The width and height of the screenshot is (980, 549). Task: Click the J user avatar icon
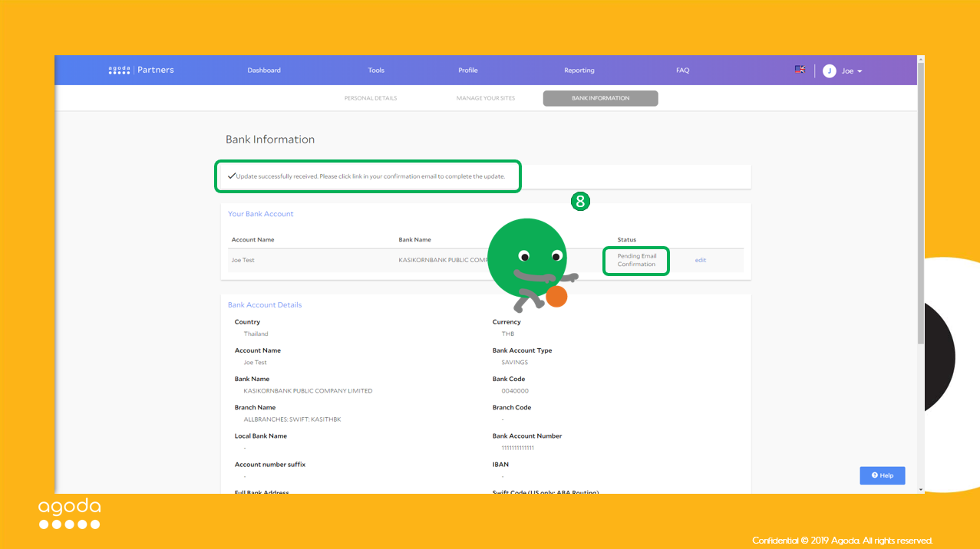click(x=829, y=71)
